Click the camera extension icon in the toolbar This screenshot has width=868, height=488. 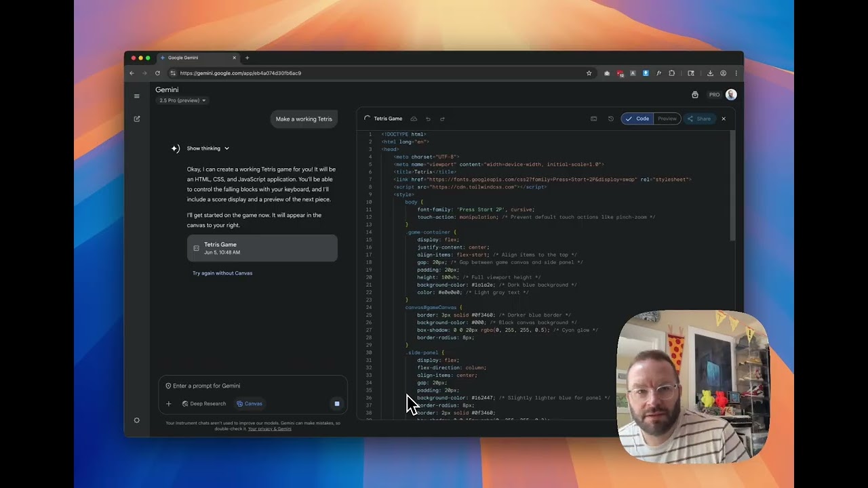point(607,73)
